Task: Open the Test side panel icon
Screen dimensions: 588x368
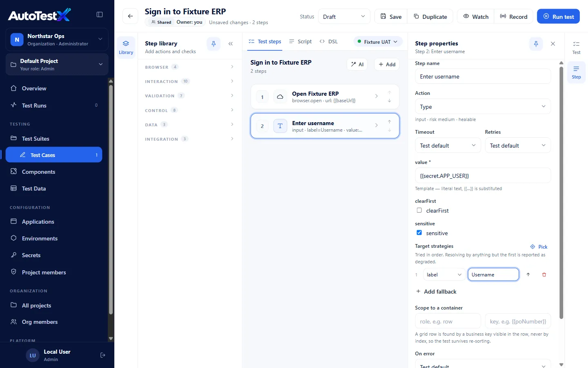Action: [x=576, y=47]
